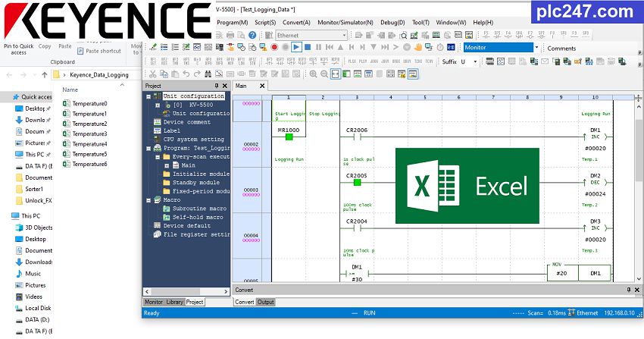Expand the Main program node

[167, 165]
